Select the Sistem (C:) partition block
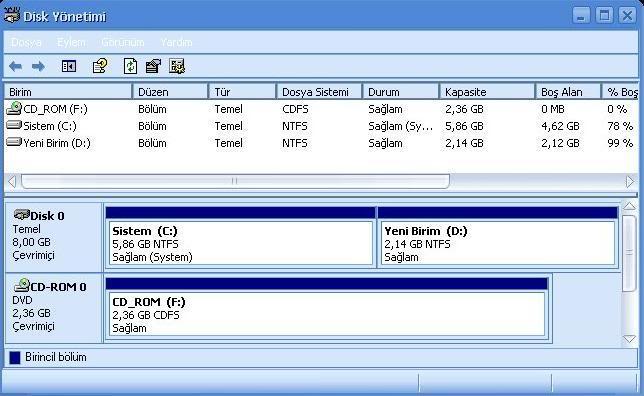The image size is (644, 396). [x=241, y=237]
